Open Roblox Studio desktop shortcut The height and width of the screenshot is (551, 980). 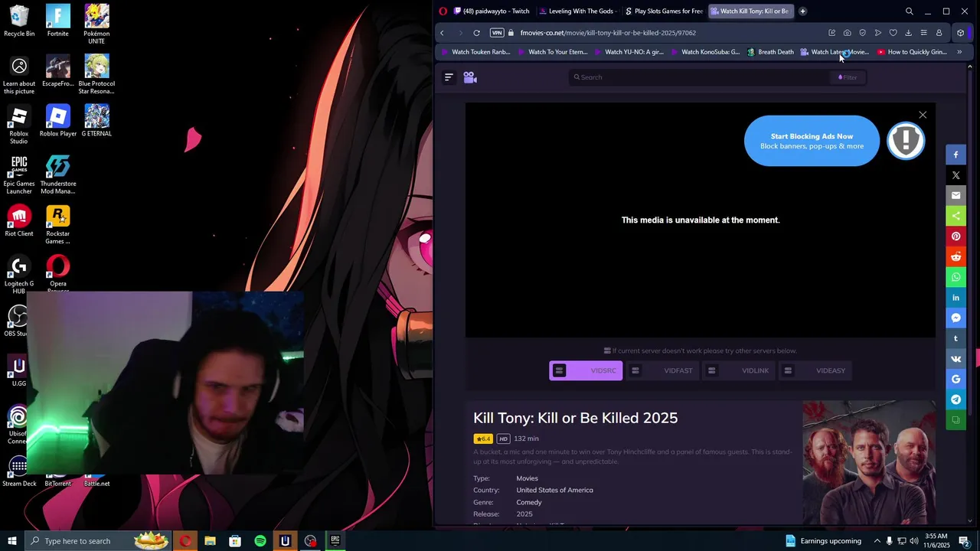tap(19, 126)
